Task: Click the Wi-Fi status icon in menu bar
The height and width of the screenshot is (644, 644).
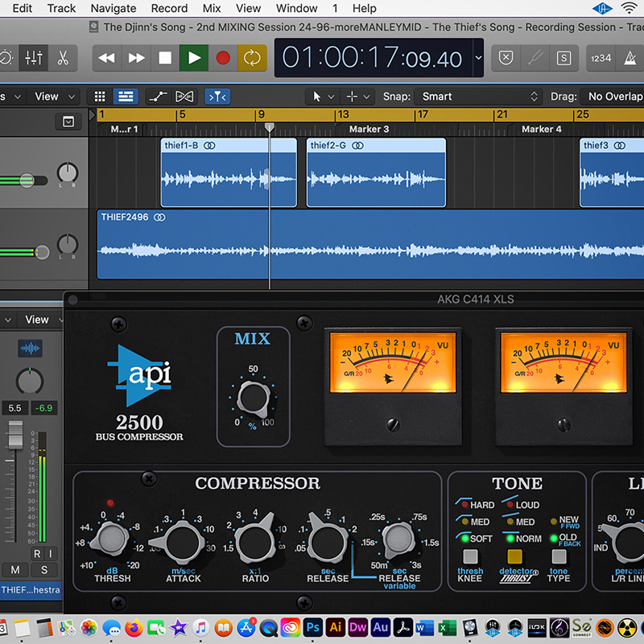Action: (630, 8)
